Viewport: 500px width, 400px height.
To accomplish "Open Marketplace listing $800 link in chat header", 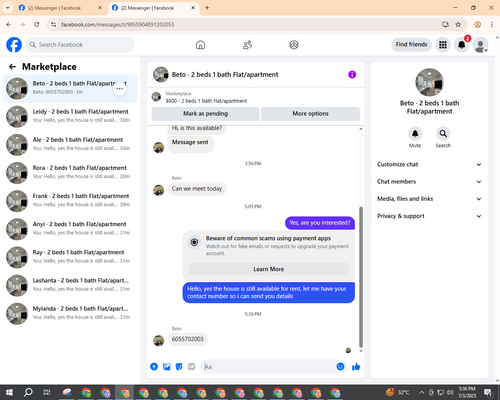I will [x=206, y=101].
